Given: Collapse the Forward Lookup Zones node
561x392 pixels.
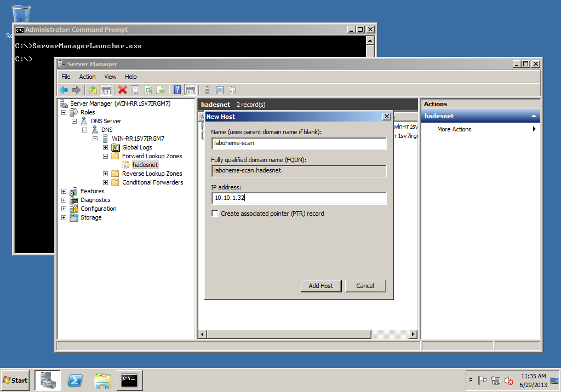Looking at the screenshot, I should [x=105, y=156].
